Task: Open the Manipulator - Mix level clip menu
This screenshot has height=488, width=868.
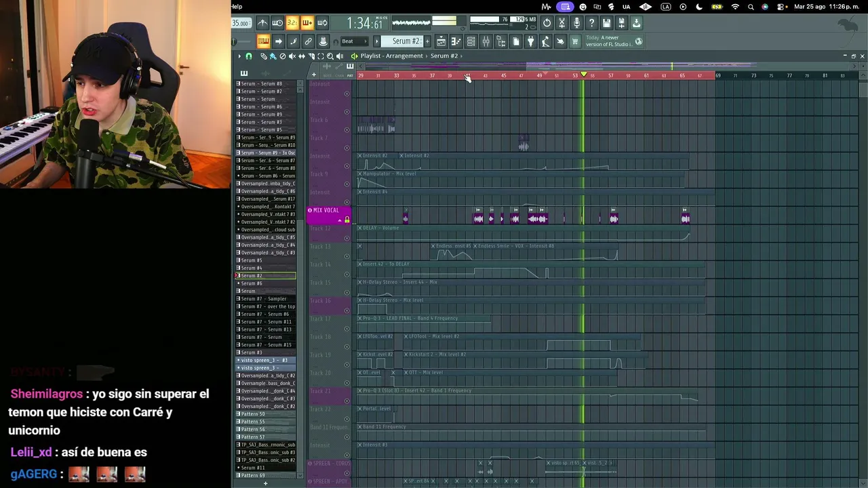Action: point(359,174)
